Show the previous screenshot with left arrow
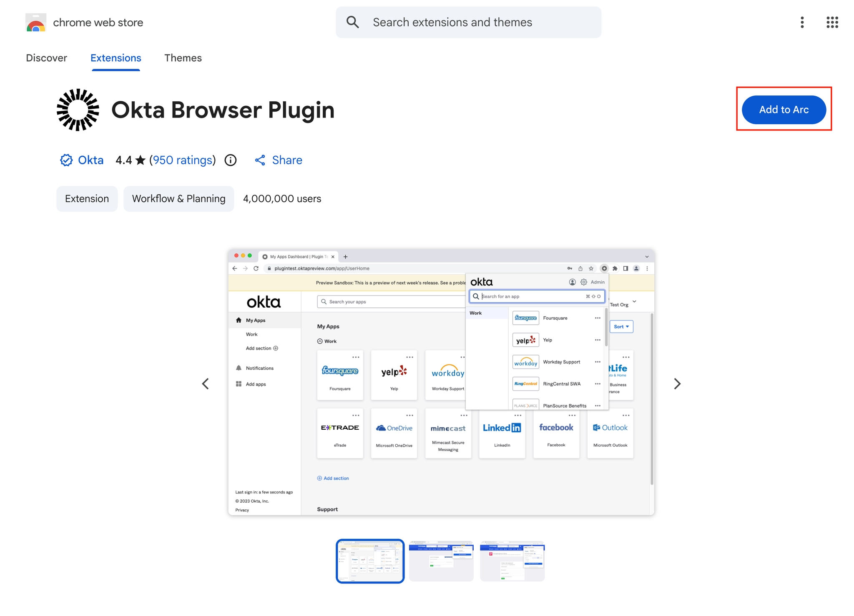Viewport: 854px width, 616px height. pyautogui.click(x=206, y=383)
